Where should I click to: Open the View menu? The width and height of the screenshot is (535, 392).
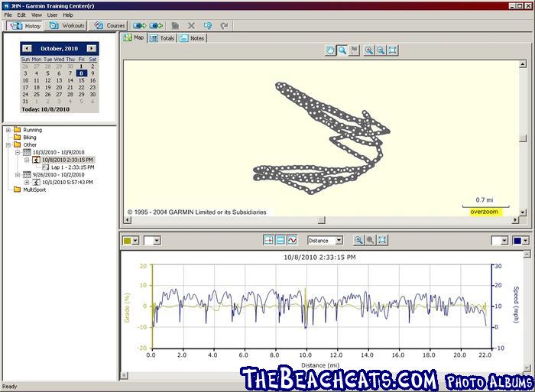[37, 15]
